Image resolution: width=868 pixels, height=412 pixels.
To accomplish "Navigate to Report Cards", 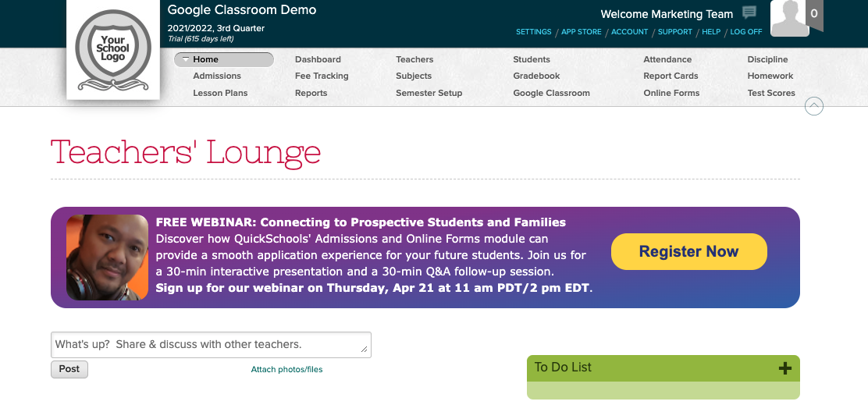I will click(671, 76).
